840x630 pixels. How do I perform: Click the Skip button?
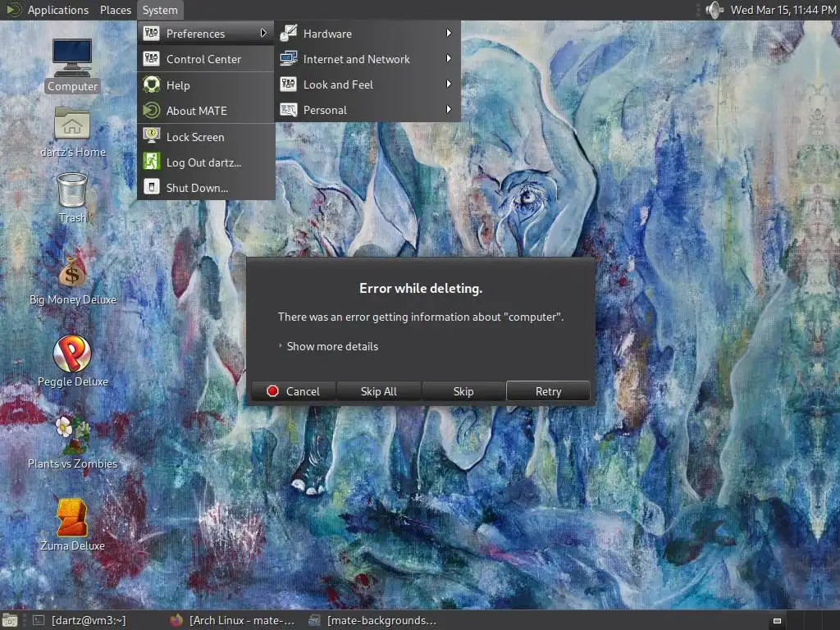pyautogui.click(x=463, y=391)
